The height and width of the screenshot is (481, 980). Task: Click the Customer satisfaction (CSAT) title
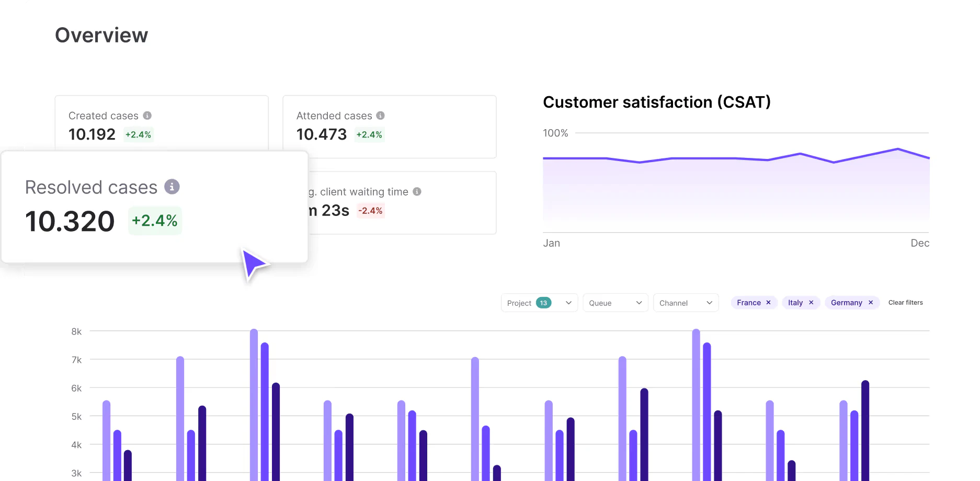tap(656, 102)
